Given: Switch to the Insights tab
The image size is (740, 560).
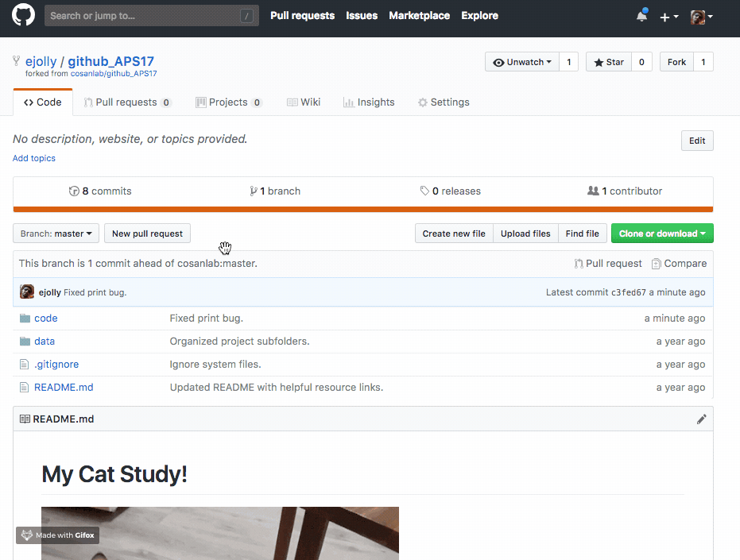Looking at the screenshot, I should click(369, 102).
